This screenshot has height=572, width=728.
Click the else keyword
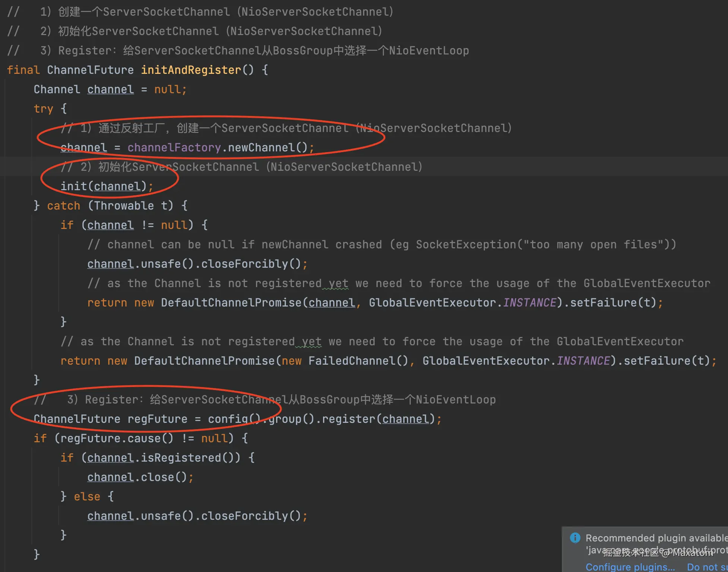point(87,496)
